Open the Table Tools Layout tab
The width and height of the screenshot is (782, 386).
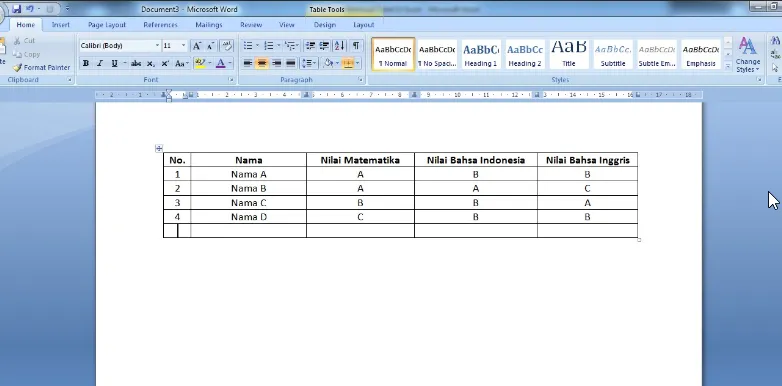(364, 24)
